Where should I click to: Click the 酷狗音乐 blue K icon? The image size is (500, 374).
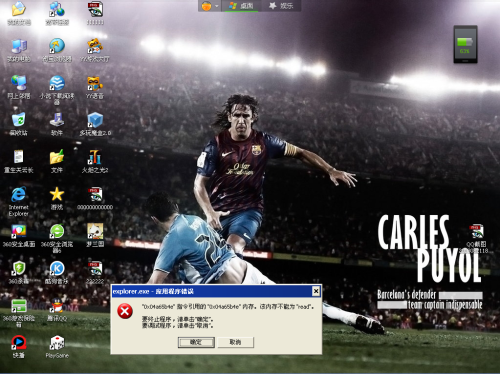click(57, 269)
